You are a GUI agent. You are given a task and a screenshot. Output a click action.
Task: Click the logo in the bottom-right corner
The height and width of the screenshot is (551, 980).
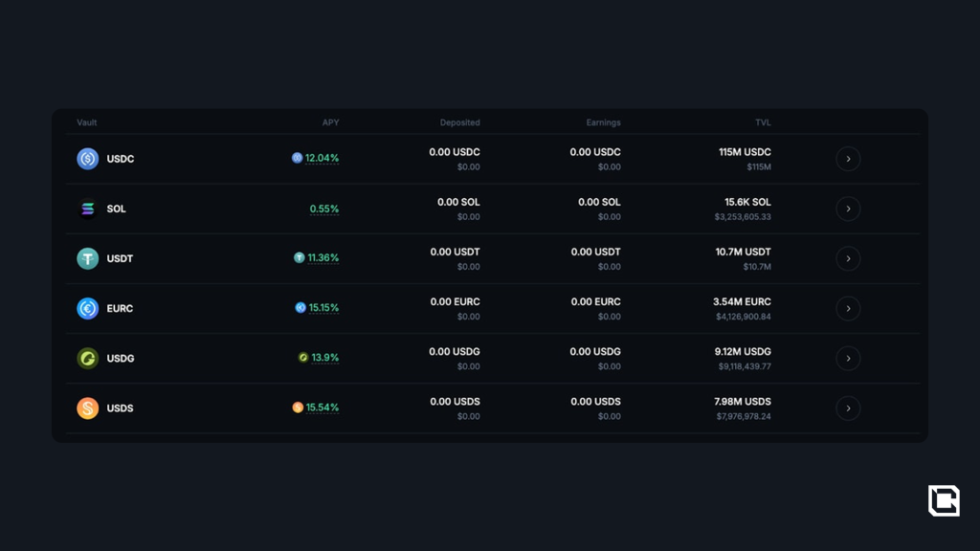[944, 500]
